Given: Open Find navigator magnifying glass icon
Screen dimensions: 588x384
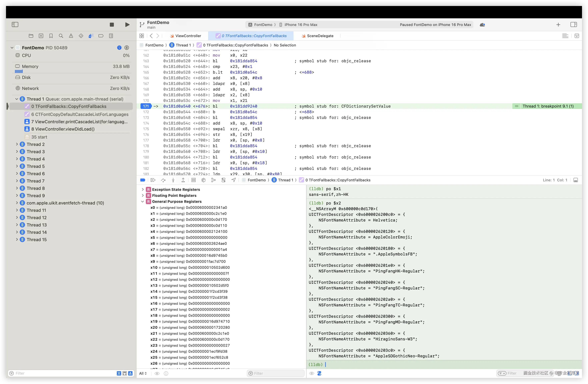Looking at the screenshot, I should point(61,36).
